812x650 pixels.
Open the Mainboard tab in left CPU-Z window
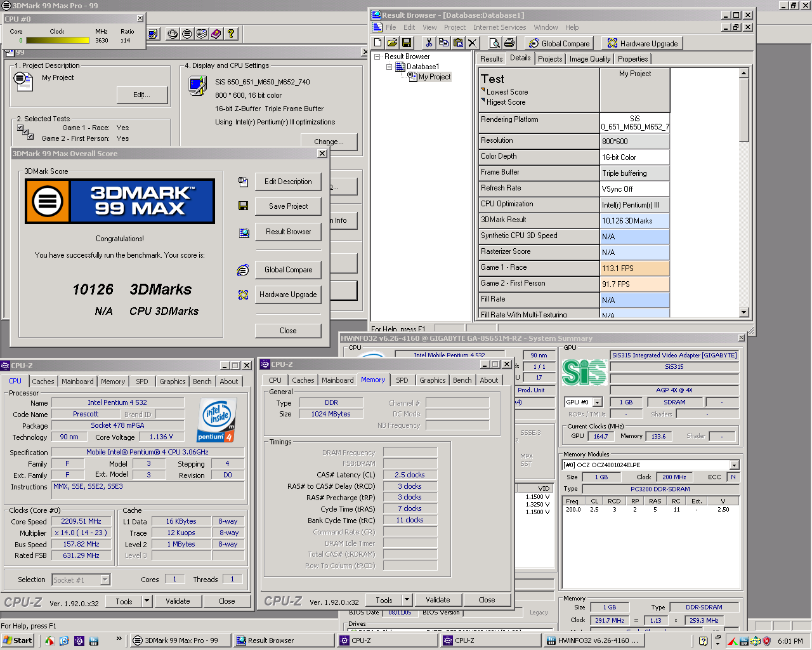pyautogui.click(x=77, y=381)
